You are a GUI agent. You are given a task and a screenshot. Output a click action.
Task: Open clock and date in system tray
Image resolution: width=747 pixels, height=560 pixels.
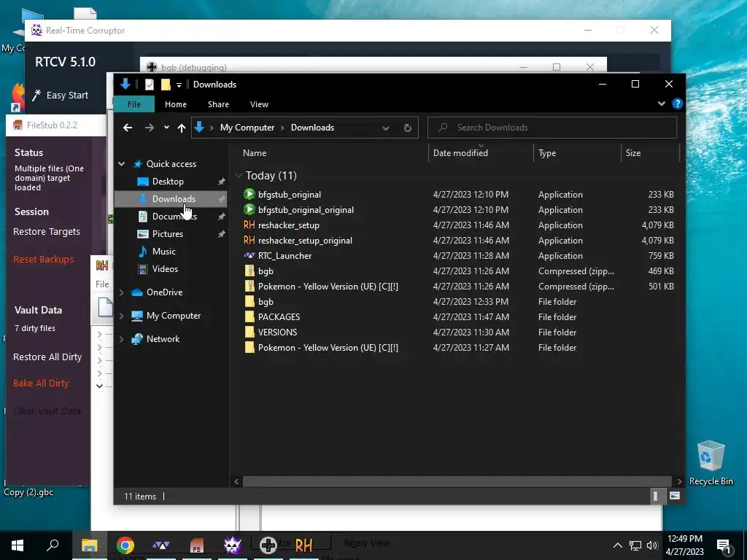(684, 545)
